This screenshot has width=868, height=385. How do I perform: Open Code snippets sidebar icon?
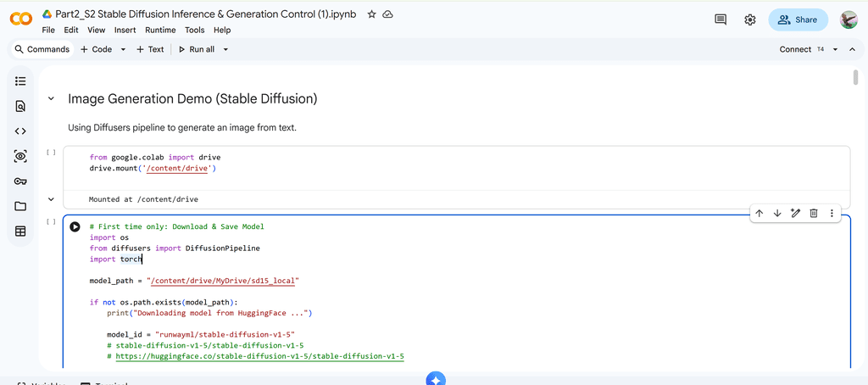20,131
